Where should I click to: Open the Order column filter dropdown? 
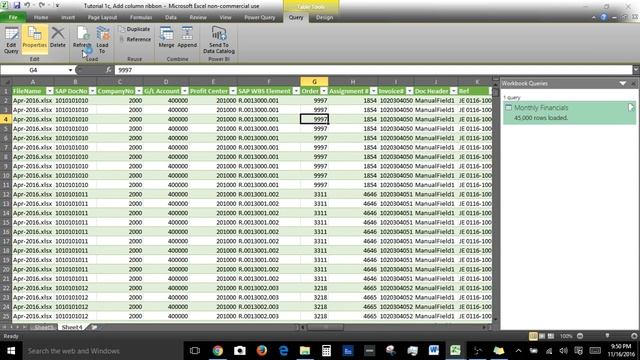[324, 91]
